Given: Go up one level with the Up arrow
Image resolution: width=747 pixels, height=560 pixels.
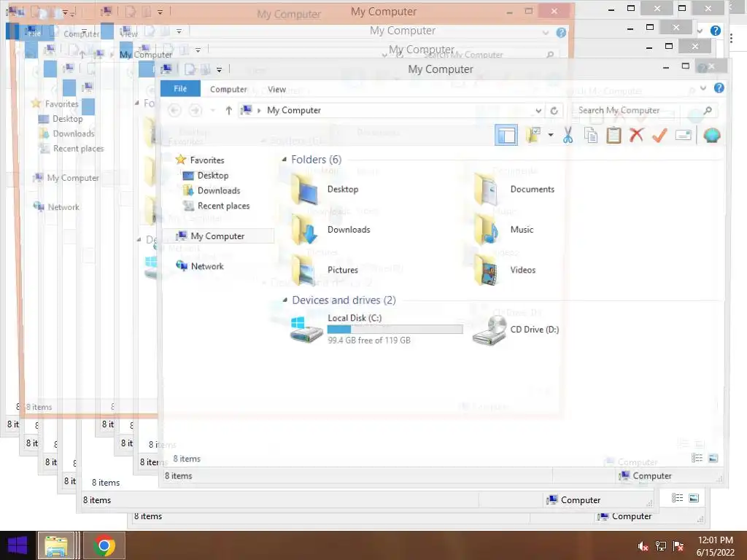Looking at the screenshot, I should click(x=228, y=111).
